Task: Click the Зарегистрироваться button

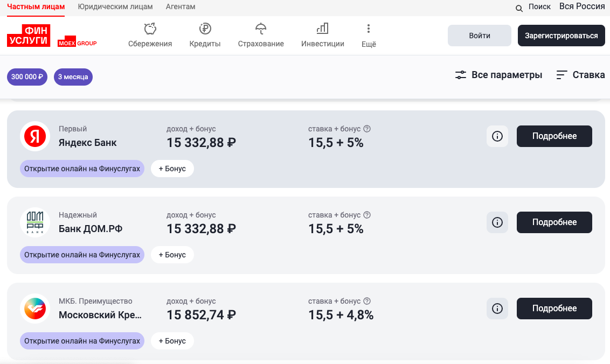Action: (561, 36)
